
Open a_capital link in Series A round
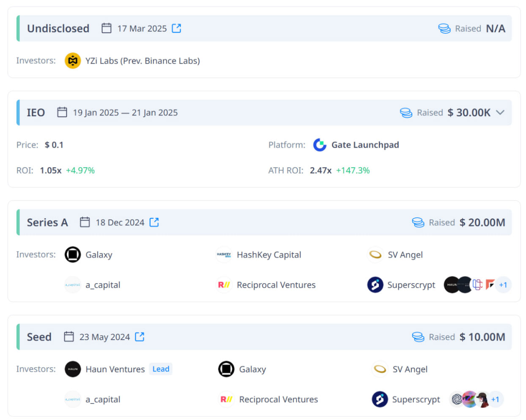103,285
